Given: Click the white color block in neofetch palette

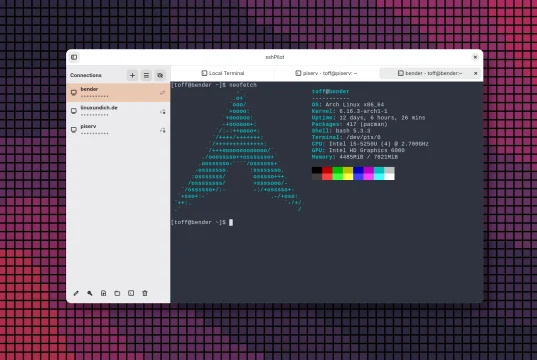Looking at the screenshot, I should click(x=389, y=177).
